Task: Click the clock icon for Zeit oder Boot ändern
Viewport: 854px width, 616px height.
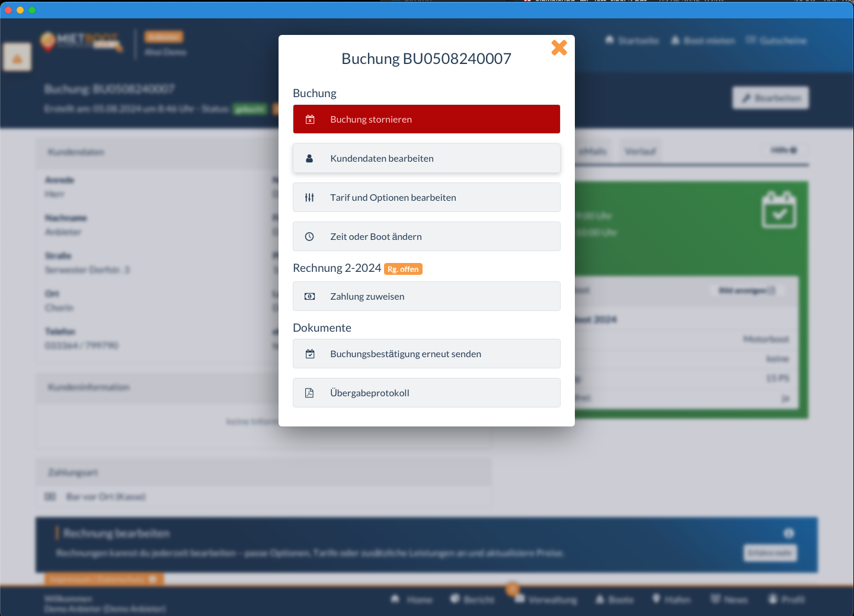Action: point(309,237)
